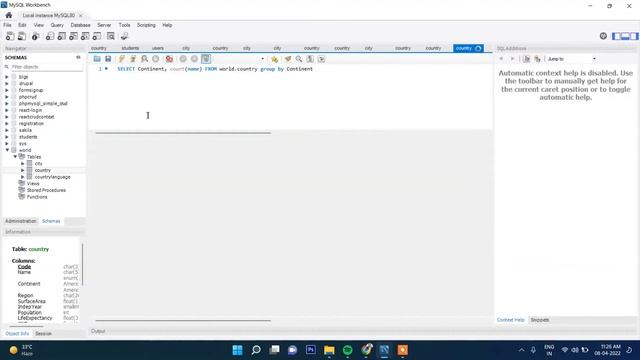Screen dimensions: 640x360
Task: Click the query editor horizontal scrollbar
Action: (183, 133)
